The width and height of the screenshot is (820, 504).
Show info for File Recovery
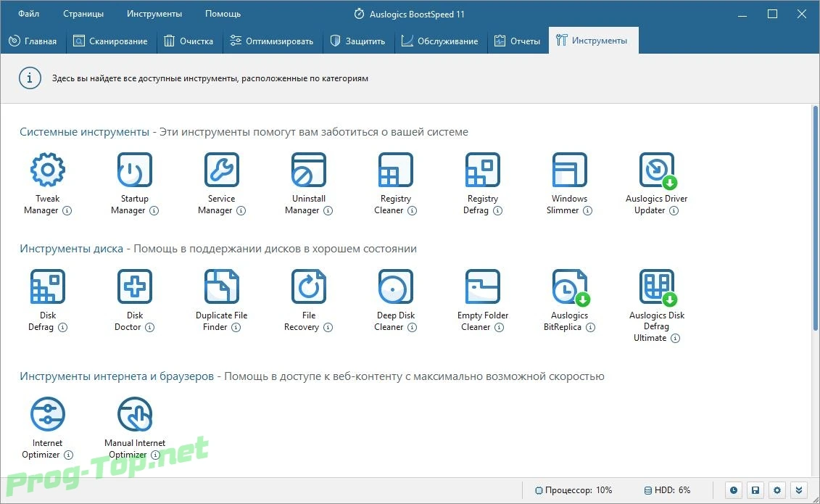328,327
